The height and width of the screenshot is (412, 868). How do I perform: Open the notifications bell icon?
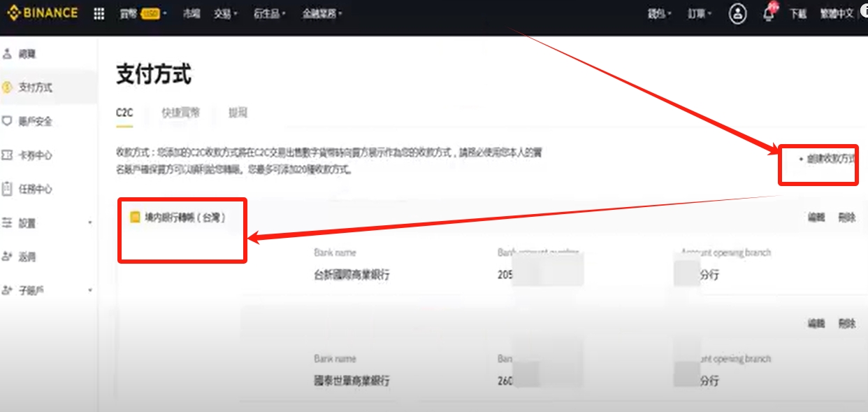coord(769,13)
